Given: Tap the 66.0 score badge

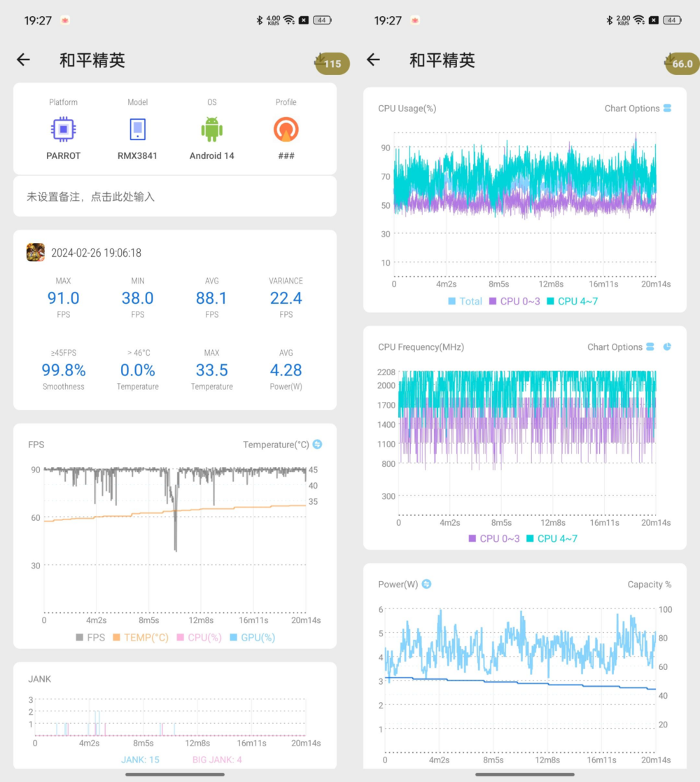Looking at the screenshot, I should click(682, 63).
